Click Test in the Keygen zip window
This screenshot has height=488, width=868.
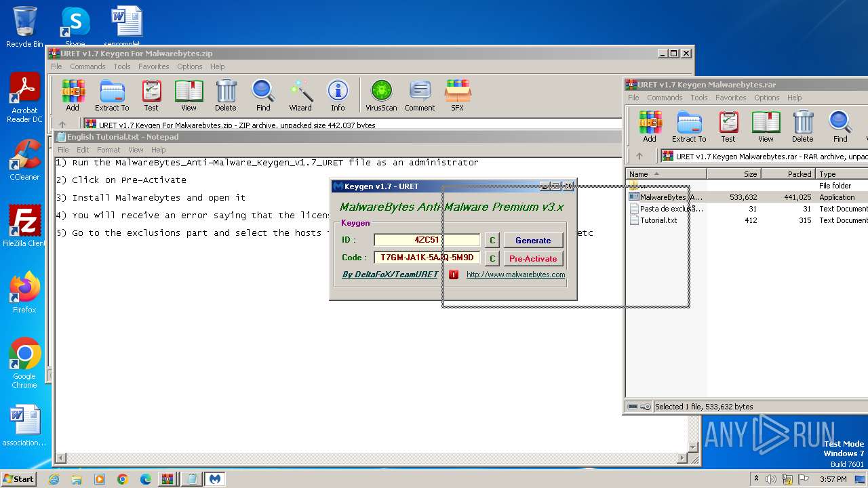(151, 96)
